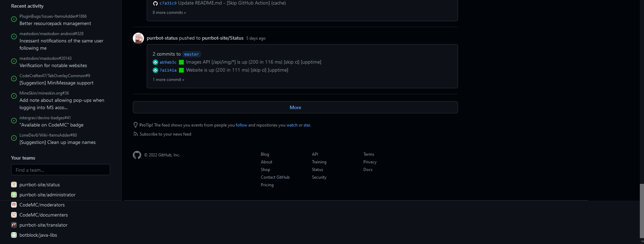Open the About footer link
This screenshot has height=244, width=644.
click(267, 162)
